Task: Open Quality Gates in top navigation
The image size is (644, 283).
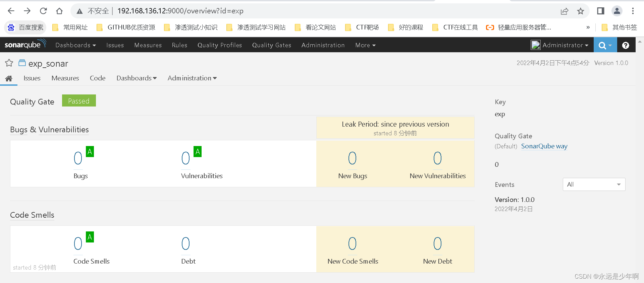Action: coord(272,45)
